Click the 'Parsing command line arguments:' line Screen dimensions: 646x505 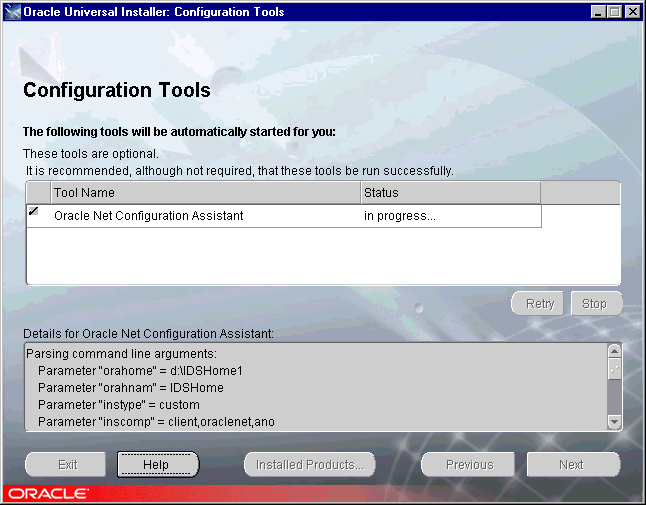coord(121,354)
